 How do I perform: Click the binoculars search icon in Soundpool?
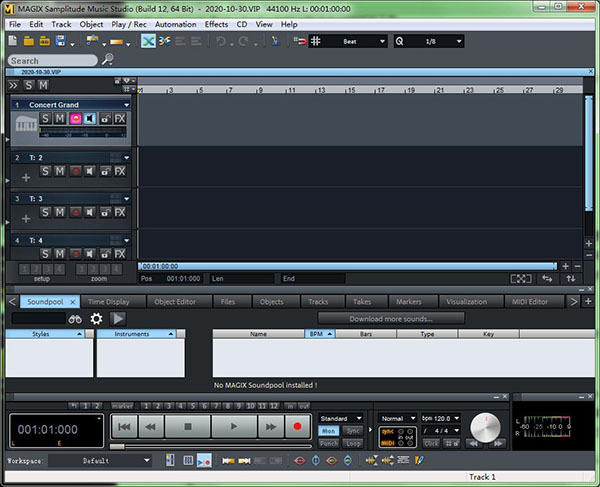click(75, 318)
